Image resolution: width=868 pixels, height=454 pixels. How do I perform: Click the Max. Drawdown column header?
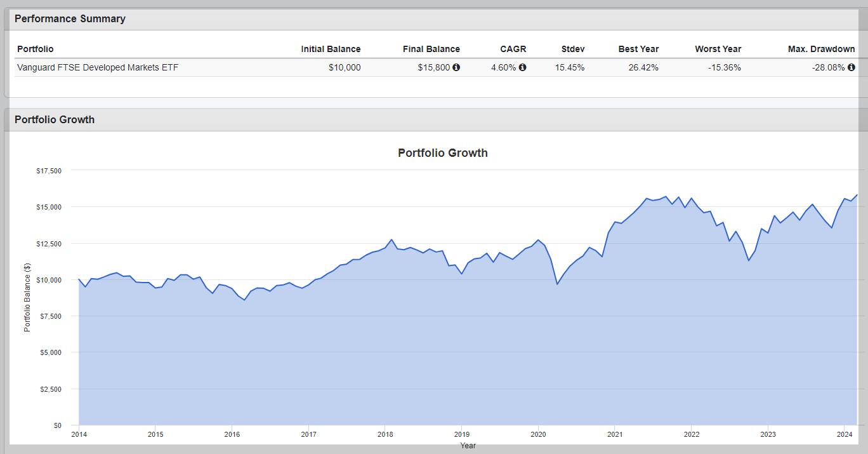point(821,49)
